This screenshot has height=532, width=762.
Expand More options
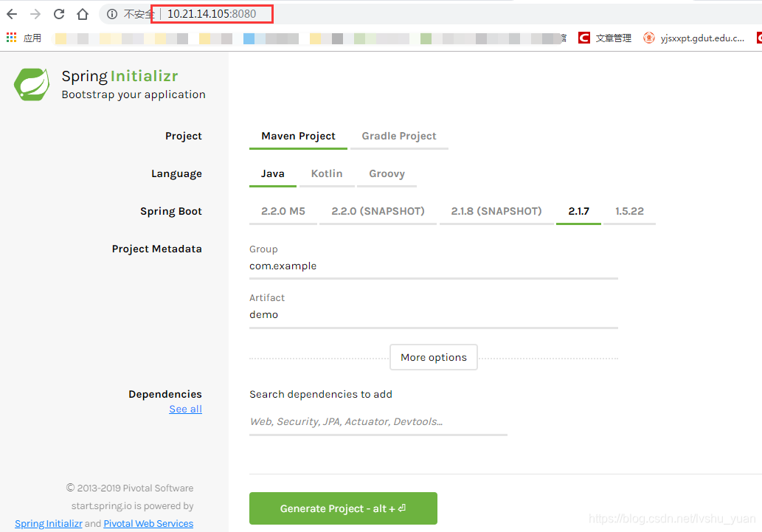click(434, 357)
